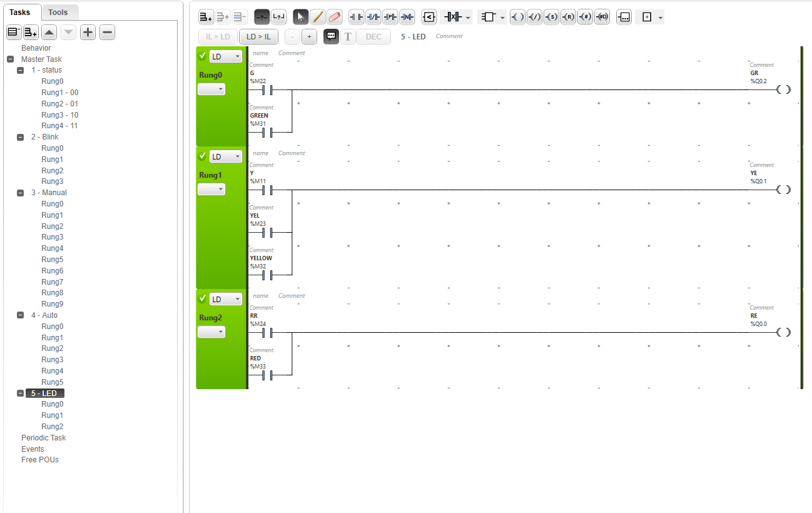Open the LD language dropdown on Rung2
The image size is (812, 513).
[x=226, y=299]
